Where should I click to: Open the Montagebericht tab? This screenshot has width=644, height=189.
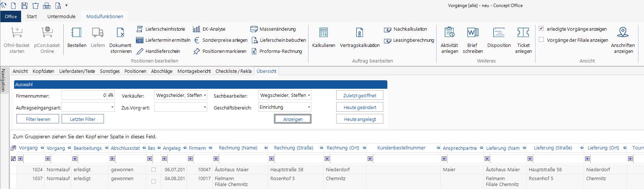tap(194, 71)
